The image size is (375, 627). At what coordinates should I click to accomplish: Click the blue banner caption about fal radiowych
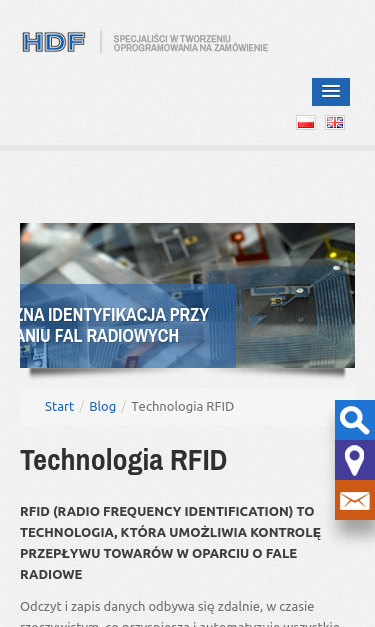coord(128,325)
